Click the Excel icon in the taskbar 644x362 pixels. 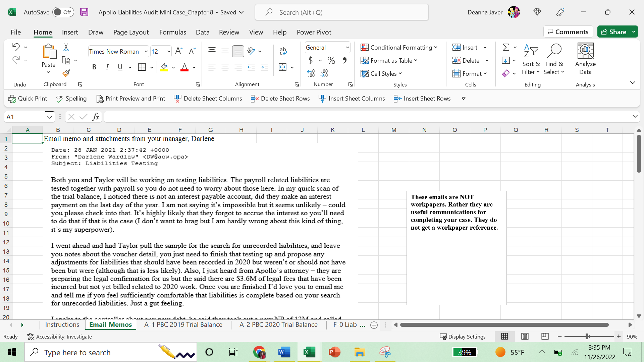coord(309,352)
